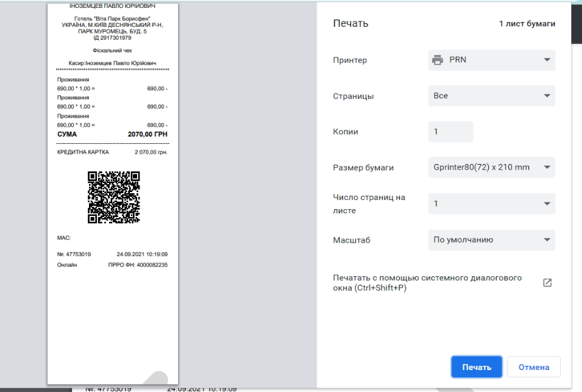Viewport: 582px width, 392px height.
Task: Click the Копии field label
Action: 346,132
